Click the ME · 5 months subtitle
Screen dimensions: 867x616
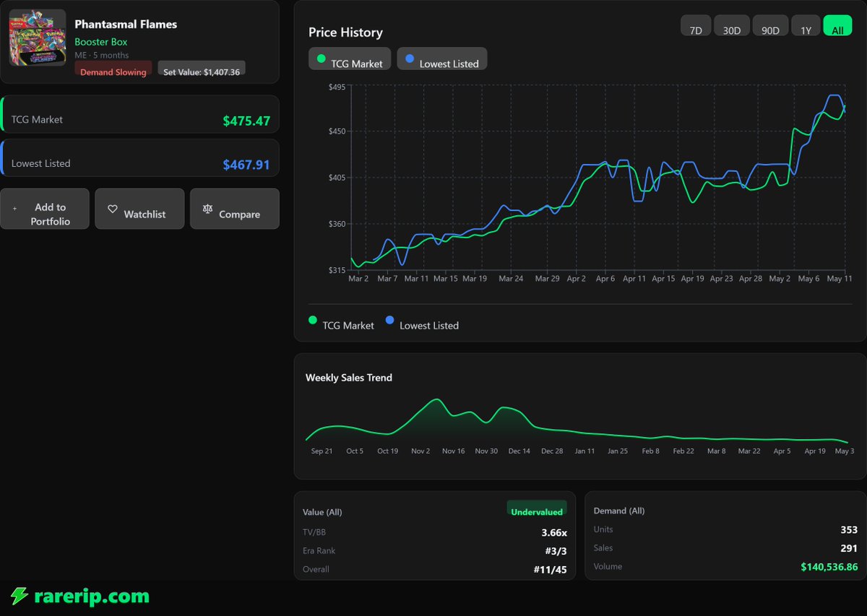[x=102, y=55]
